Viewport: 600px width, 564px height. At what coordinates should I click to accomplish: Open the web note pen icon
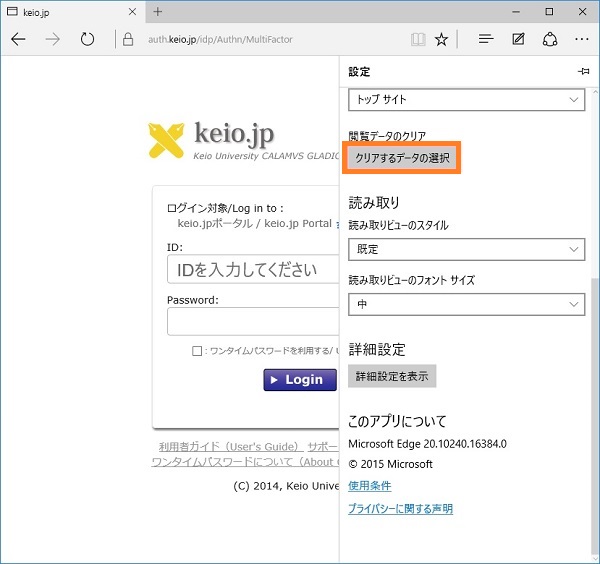pos(518,40)
